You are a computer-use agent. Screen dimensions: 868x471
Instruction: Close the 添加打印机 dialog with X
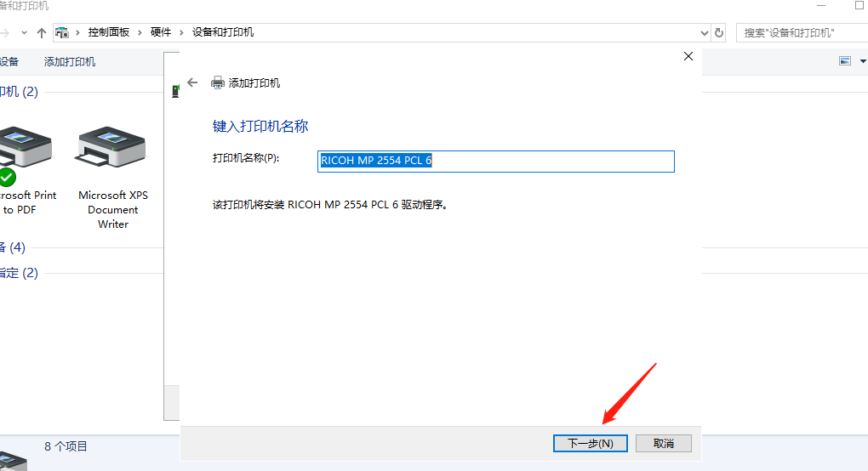(688, 56)
